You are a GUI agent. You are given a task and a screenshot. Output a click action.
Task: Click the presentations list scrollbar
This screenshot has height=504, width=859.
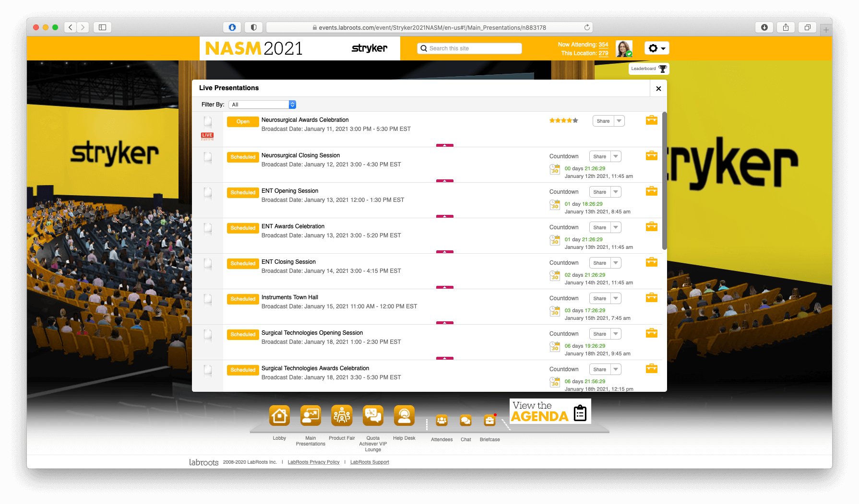664,181
